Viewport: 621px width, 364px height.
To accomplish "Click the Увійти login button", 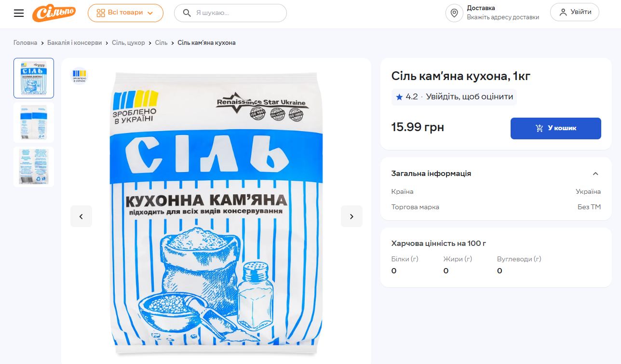I will (575, 12).
